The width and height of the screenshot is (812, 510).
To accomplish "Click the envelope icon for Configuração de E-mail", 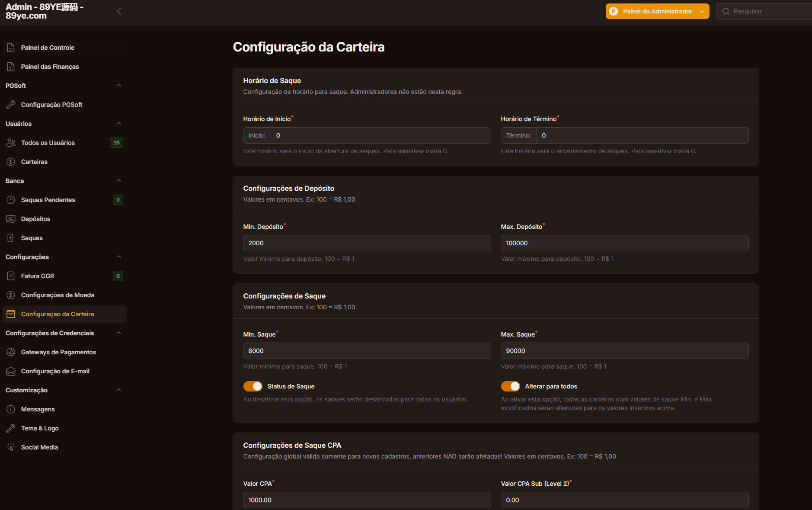I will 11,371.
